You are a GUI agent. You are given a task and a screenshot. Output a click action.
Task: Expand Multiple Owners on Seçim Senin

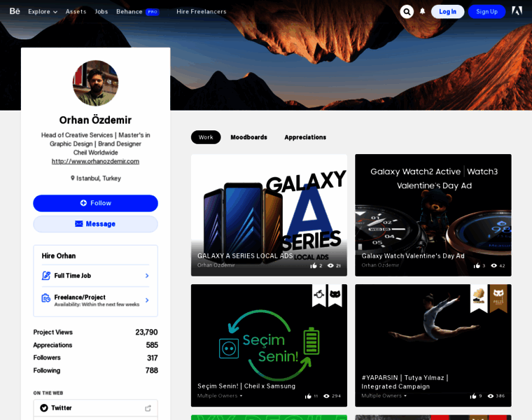[x=220, y=396]
